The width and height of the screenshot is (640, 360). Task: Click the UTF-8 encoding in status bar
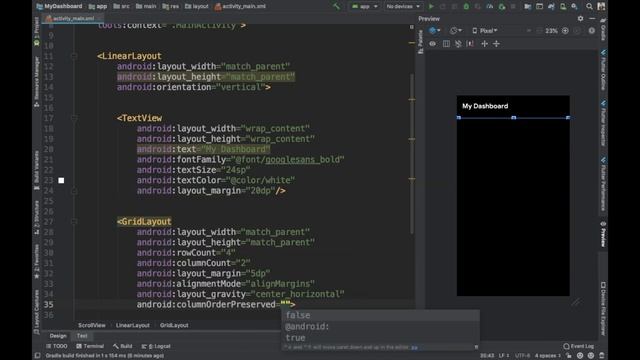point(522,356)
